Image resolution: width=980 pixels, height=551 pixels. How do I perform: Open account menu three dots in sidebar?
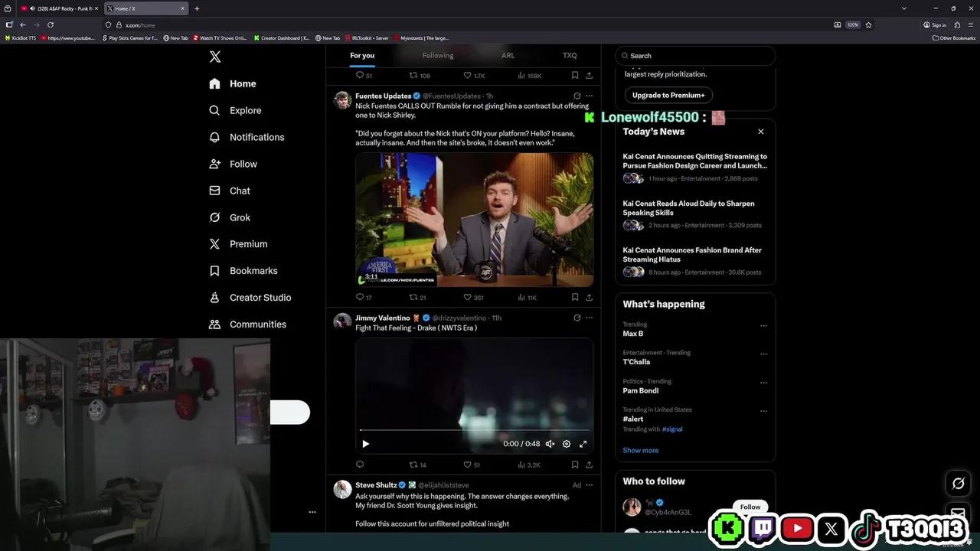[312, 512]
